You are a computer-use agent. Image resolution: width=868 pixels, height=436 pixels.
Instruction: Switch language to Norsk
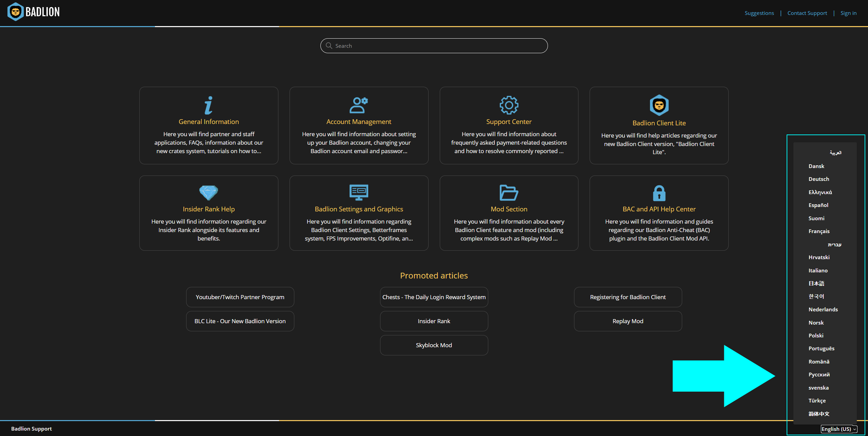[x=816, y=323]
